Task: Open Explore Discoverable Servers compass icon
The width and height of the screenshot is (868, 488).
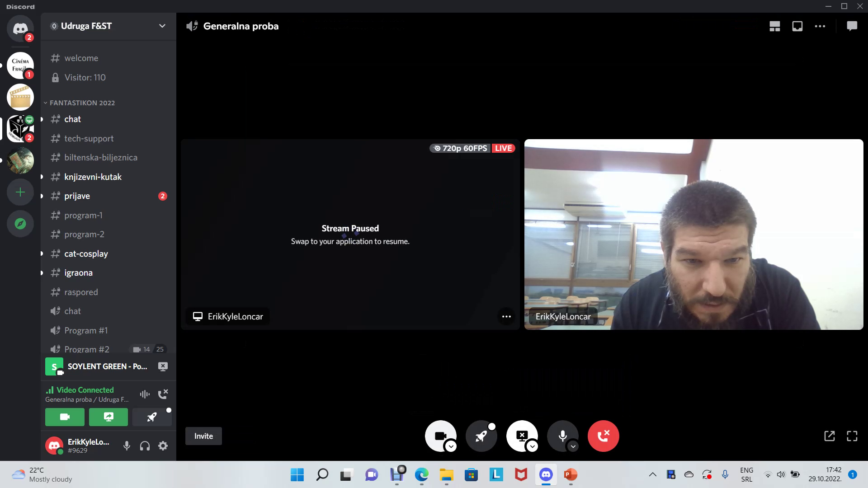Action: click(20, 224)
